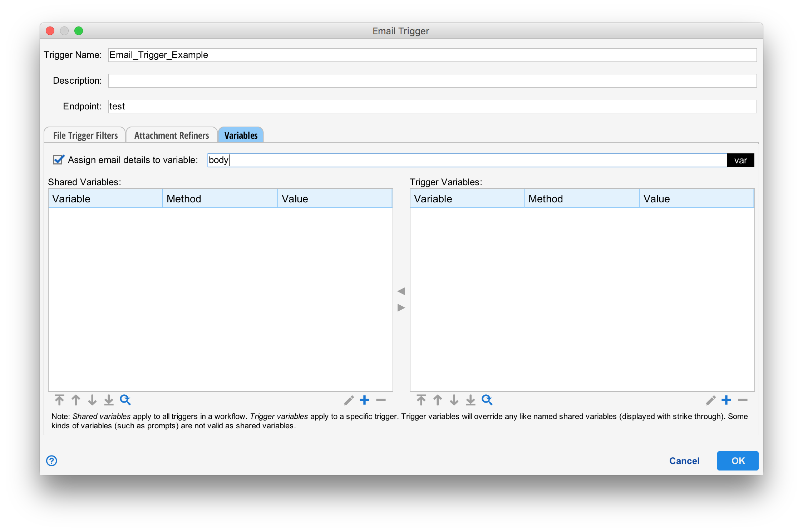Move variable left with left arrow

click(401, 291)
